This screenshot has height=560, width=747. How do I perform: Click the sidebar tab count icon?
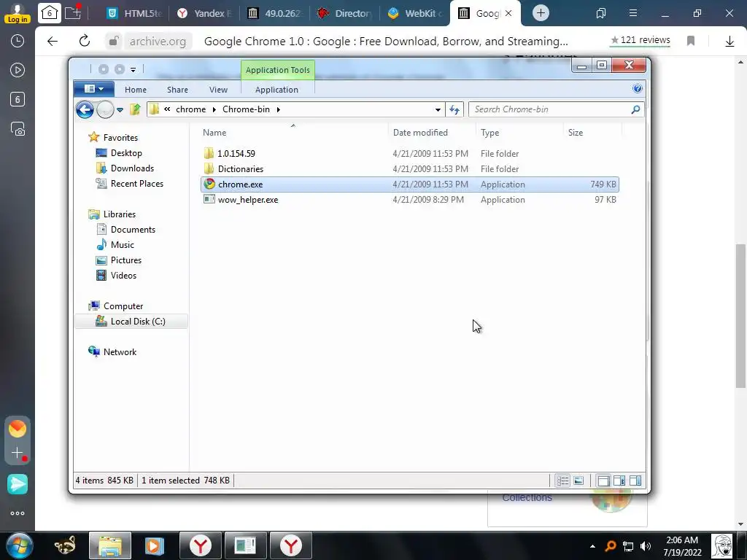coord(18,99)
